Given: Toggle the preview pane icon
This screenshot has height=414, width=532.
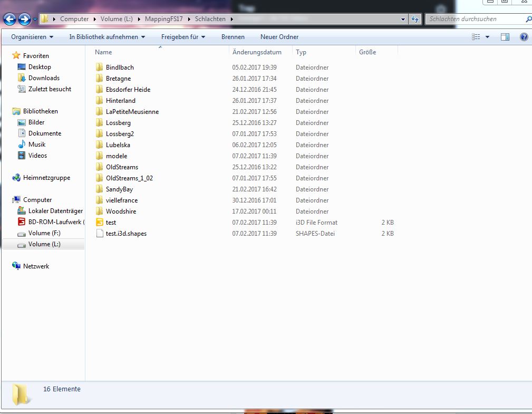Looking at the screenshot, I should [x=505, y=37].
